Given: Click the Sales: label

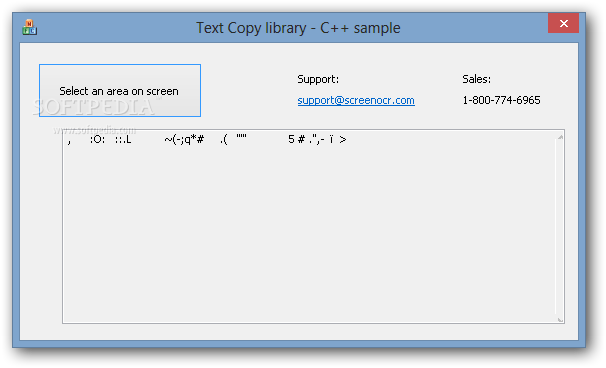Looking at the screenshot, I should tap(477, 79).
